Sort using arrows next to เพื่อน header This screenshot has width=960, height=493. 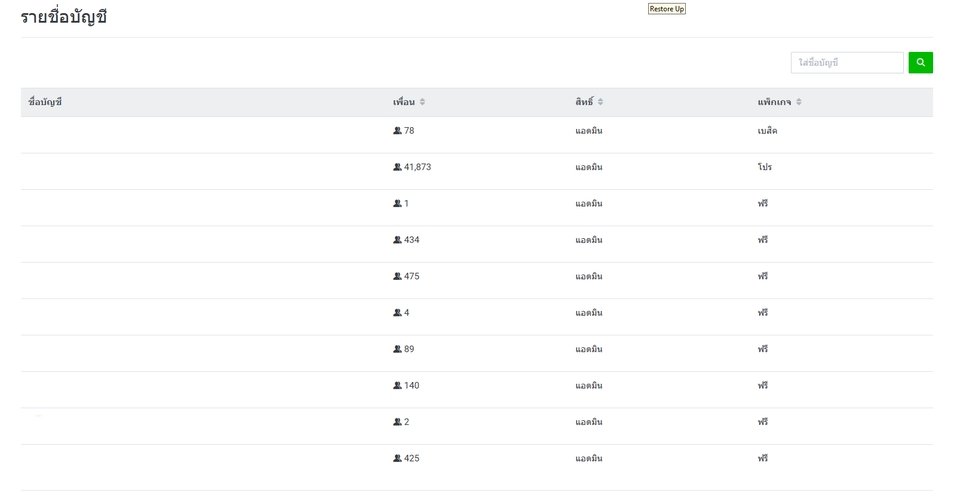pyautogui.click(x=423, y=102)
